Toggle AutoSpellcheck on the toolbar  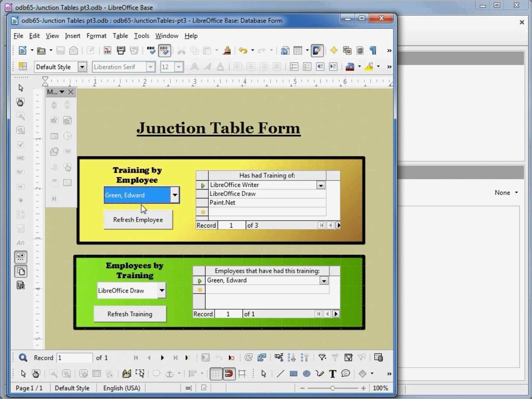point(165,51)
